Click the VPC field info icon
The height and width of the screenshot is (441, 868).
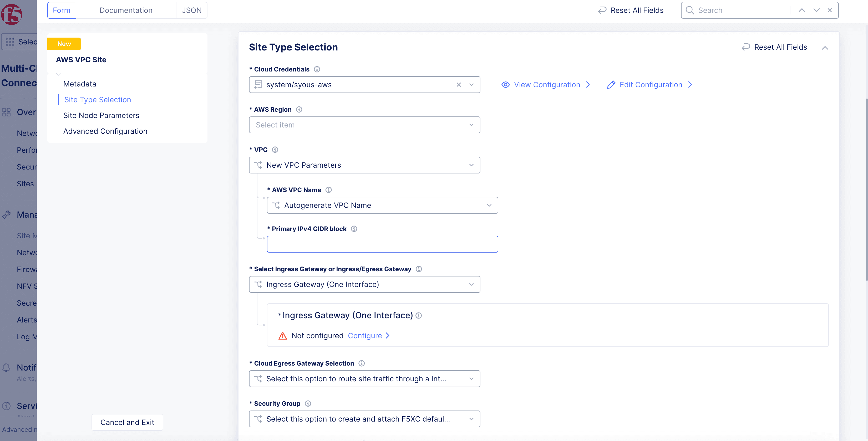click(x=276, y=150)
